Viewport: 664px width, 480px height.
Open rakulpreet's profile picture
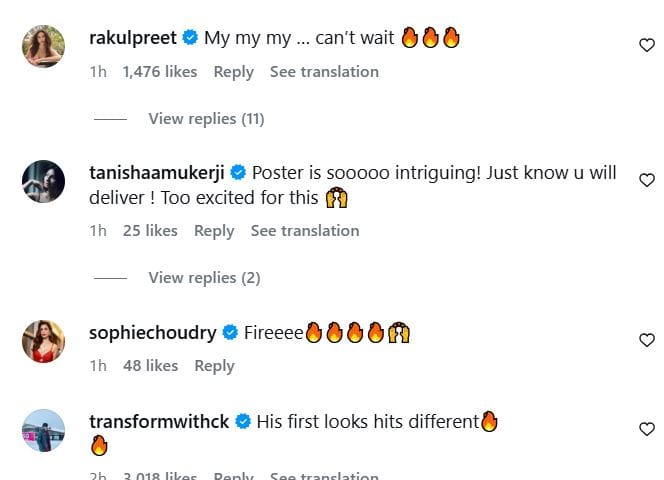pos(43,48)
